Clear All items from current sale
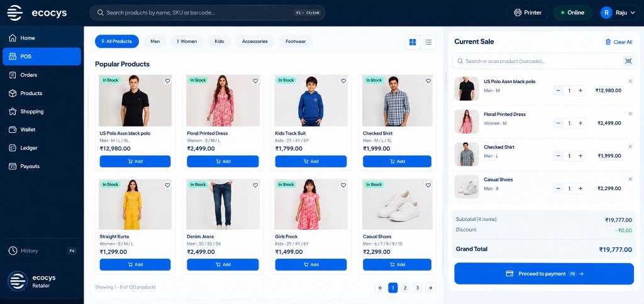644x304 pixels. point(619,42)
